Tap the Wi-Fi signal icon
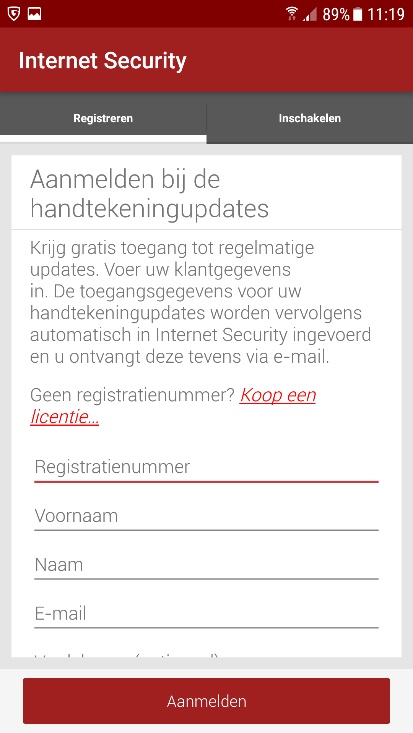Image resolution: width=413 pixels, height=733 pixels. (x=292, y=14)
